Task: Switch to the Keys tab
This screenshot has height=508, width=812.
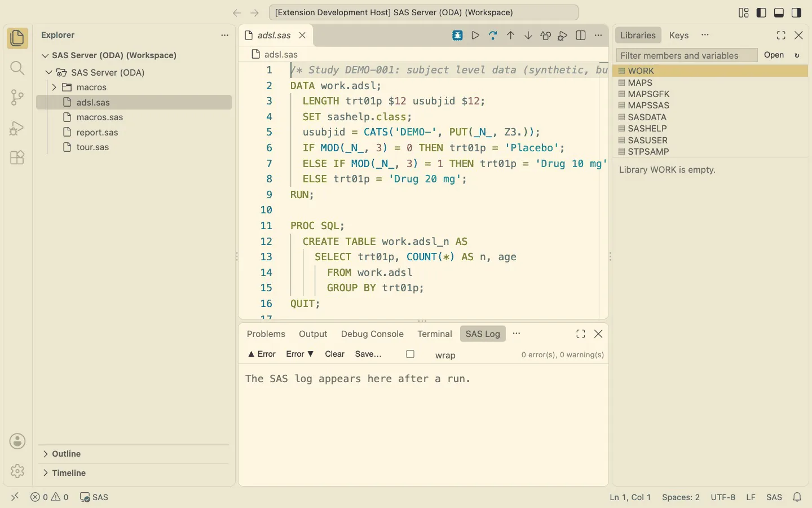Action: click(679, 35)
